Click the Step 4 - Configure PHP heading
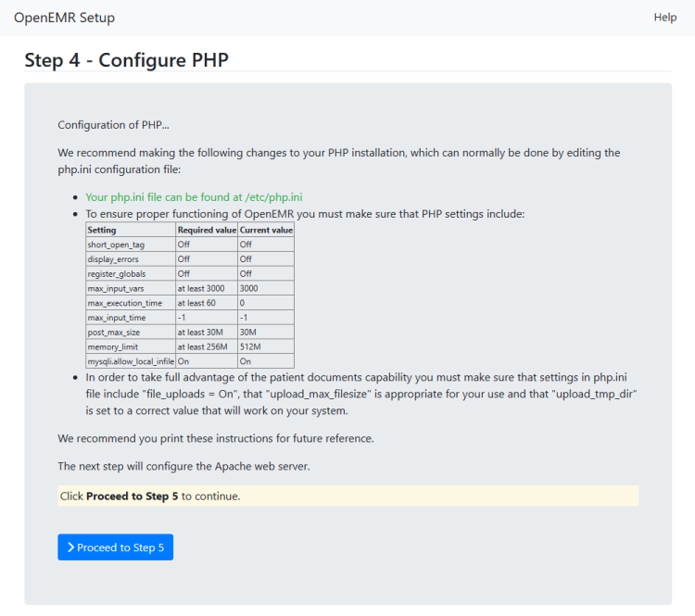695x616 pixels. coord(126,60)
